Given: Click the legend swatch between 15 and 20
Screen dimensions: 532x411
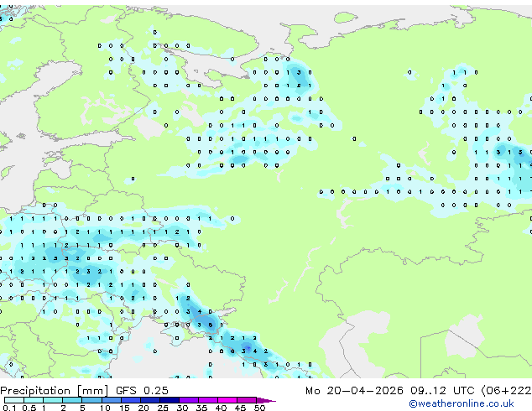Looking at the screenshot, I should [x=130, y=400].
